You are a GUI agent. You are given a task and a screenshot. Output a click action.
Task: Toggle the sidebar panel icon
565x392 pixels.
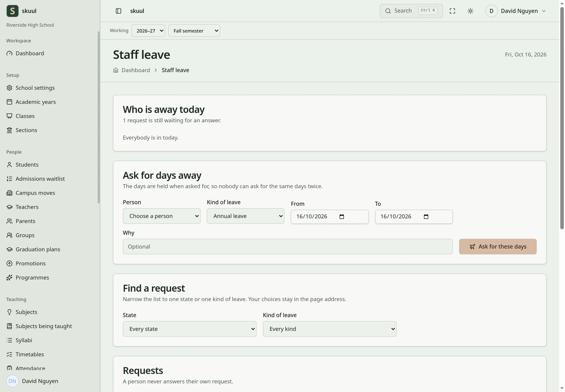tap(118, 11)
